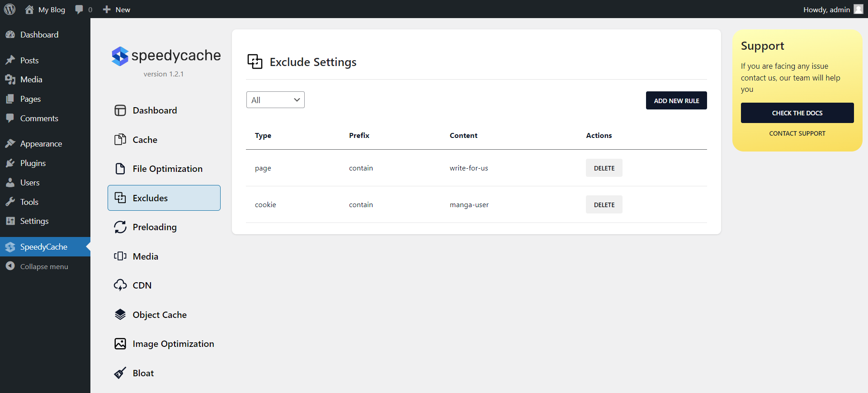Viewport: 868px width, 393px height.
Task: Click the Appearance brush icon
Action: tap(10, 144)
